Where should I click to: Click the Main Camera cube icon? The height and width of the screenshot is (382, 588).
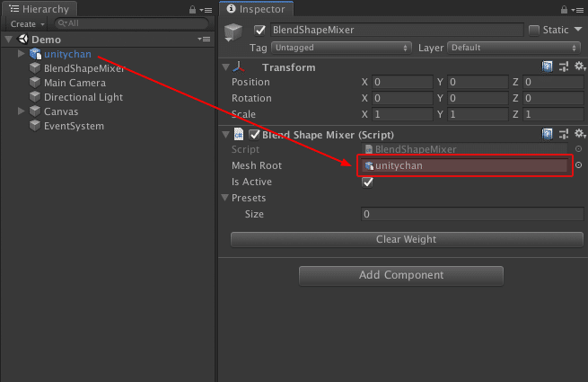point(35,83)
